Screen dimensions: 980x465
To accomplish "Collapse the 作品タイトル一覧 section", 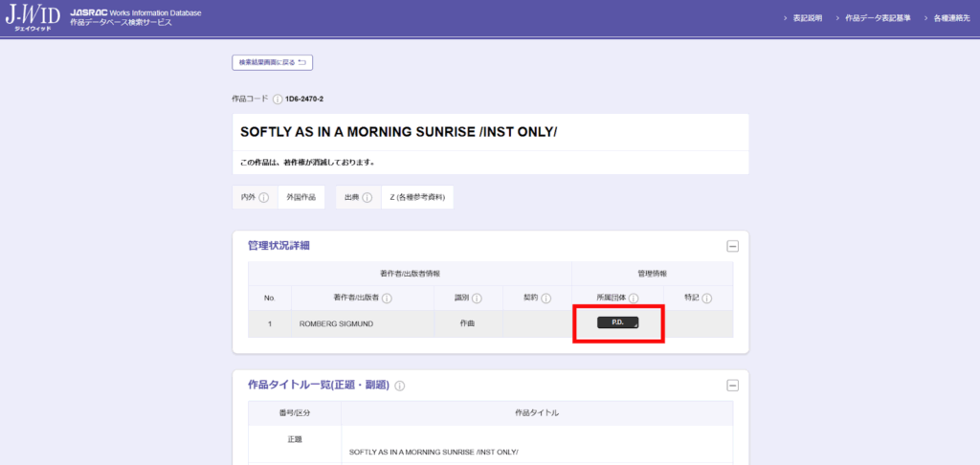I will coord(732,386).
